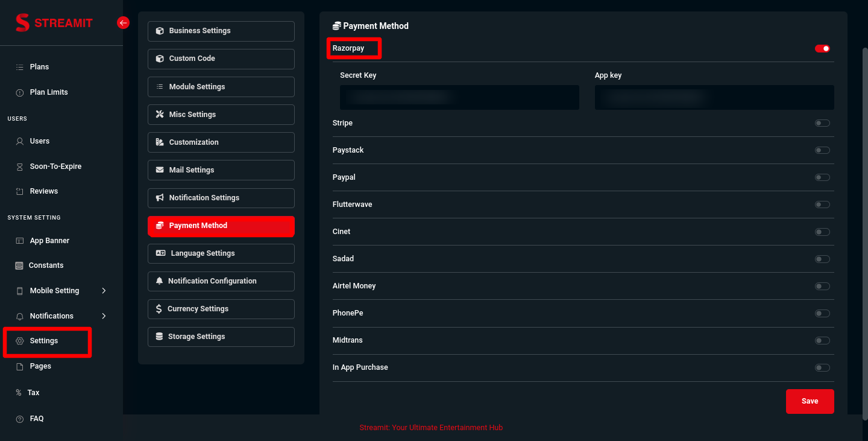Open the Plans page link
Image resolution: width=868 pixels, height=441 pixels.
[x=39, y=67]
